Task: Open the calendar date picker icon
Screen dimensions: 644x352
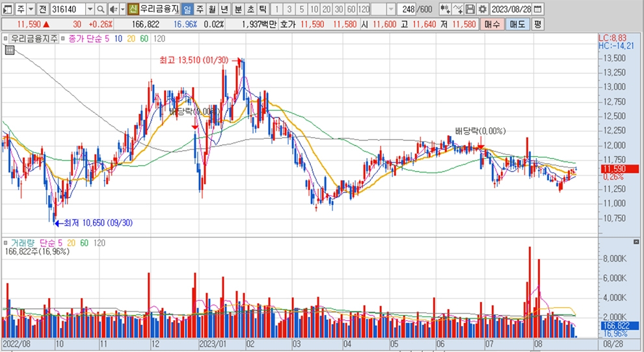Action: point(537,9)
